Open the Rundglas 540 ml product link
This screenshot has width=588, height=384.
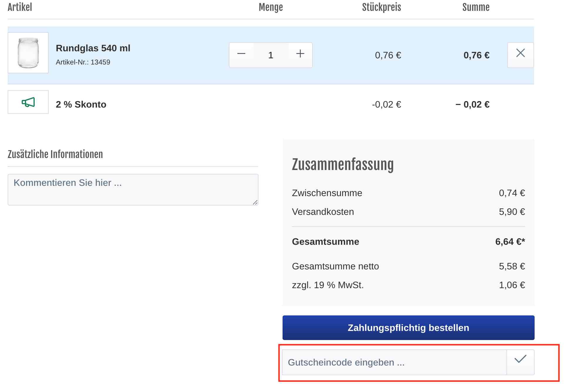[93, 48]
